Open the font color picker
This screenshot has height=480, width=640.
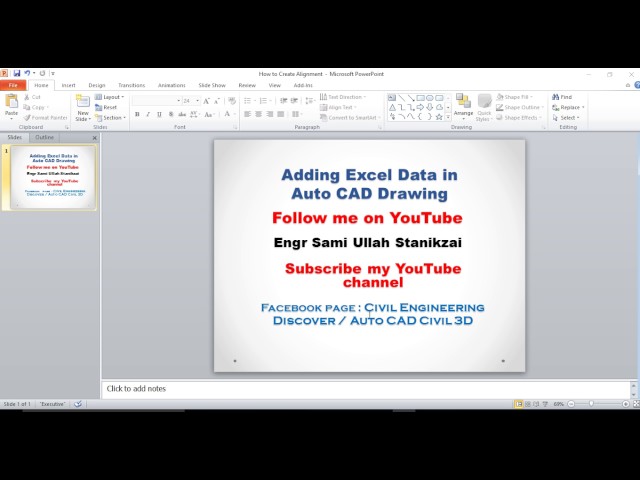[x=229, y=114]
